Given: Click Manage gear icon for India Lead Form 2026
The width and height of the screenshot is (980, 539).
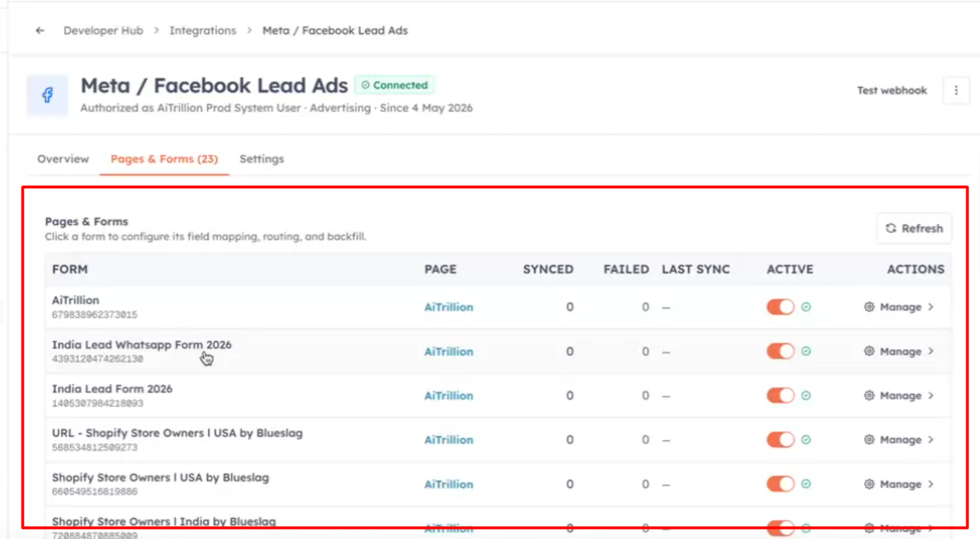Looking at the screenshot, I should pos(869,396).
